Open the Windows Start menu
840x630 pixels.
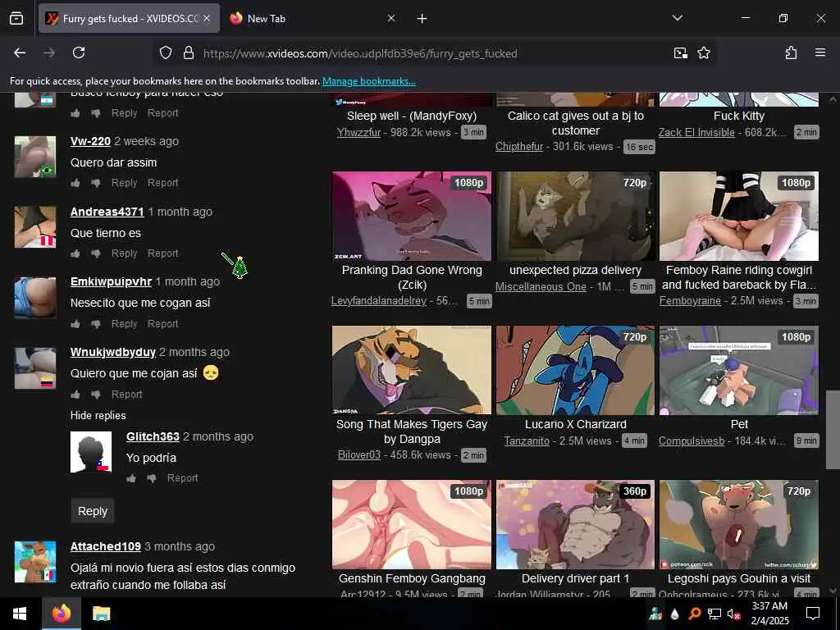coord(20,614)
